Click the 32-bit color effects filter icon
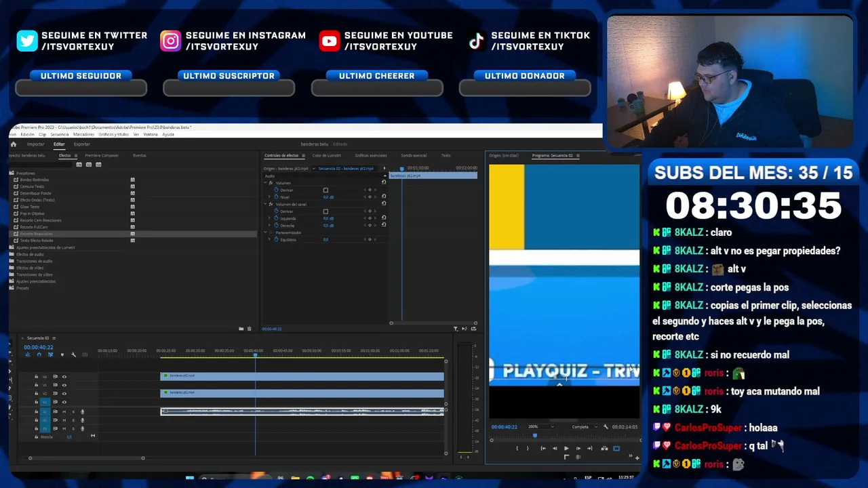Screen dimensions: 868x488 (x=89, y=165)
